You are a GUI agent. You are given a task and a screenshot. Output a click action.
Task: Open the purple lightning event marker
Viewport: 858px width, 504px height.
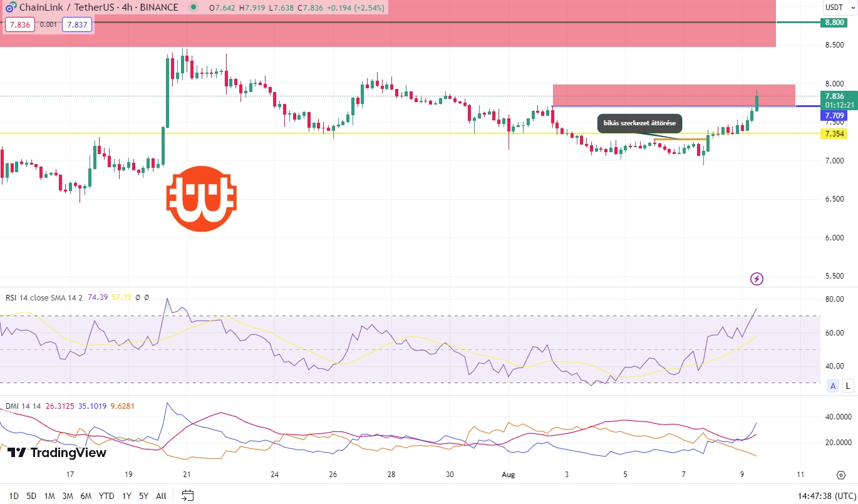tap(757, 279)
